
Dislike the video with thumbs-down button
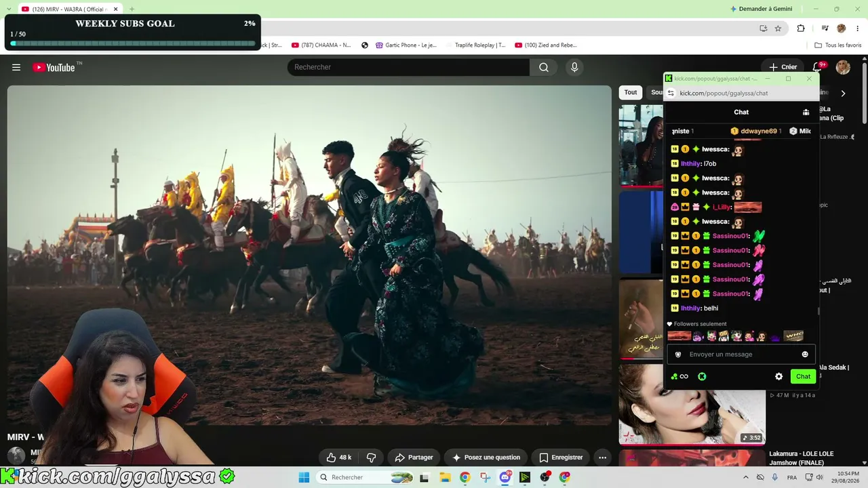(371, 457)
